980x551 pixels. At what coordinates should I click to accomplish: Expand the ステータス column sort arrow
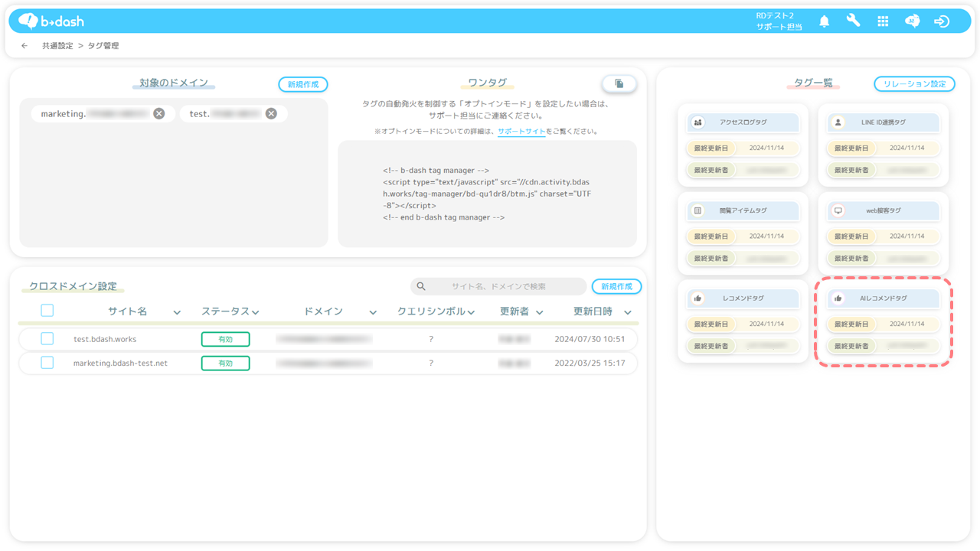(256, 312)
